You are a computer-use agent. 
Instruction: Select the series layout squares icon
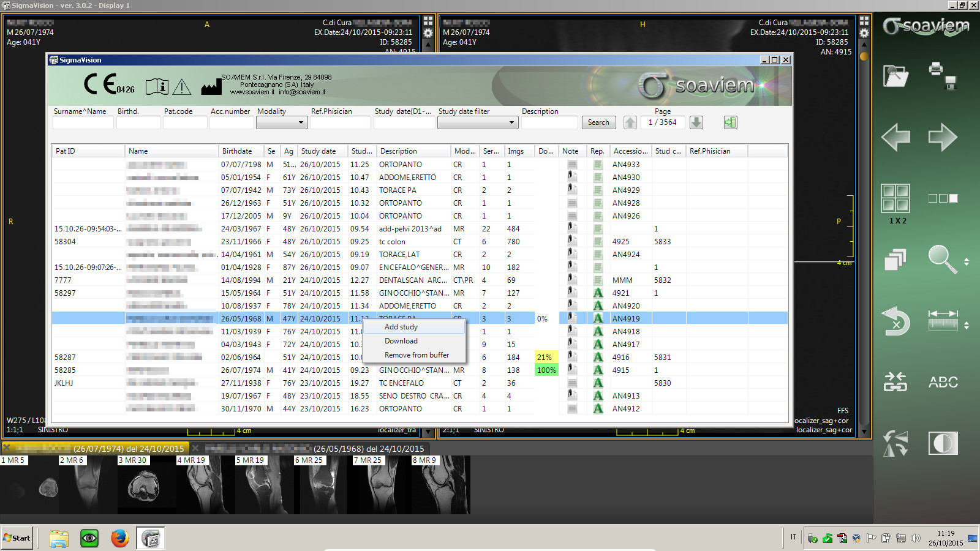tap(943, 198)
